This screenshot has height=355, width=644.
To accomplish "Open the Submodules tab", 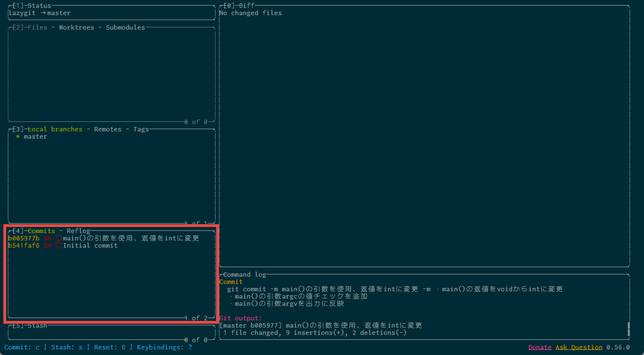I will tap(125, 27).
